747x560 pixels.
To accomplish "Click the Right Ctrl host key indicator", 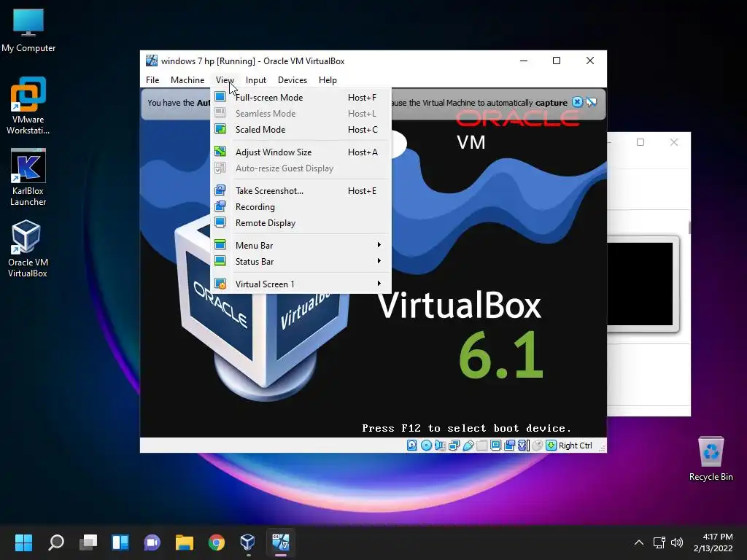I will click(x=575, y=446).
